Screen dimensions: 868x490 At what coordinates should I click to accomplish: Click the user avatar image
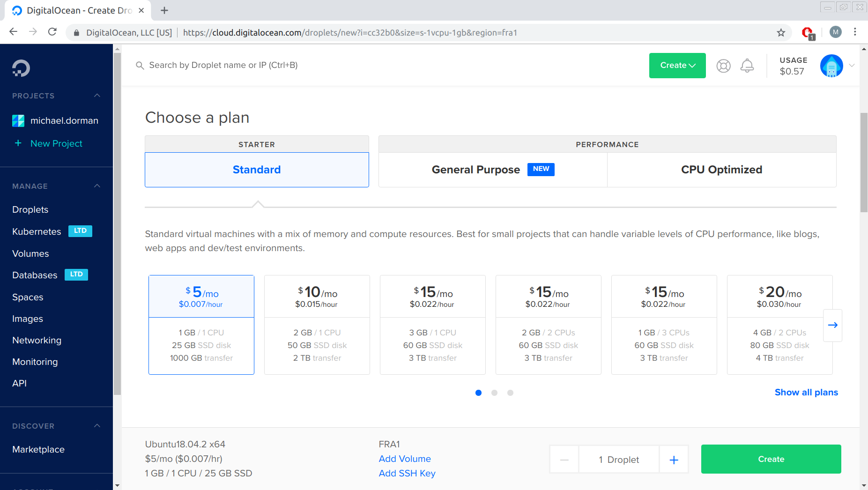(x=831, y=66)
